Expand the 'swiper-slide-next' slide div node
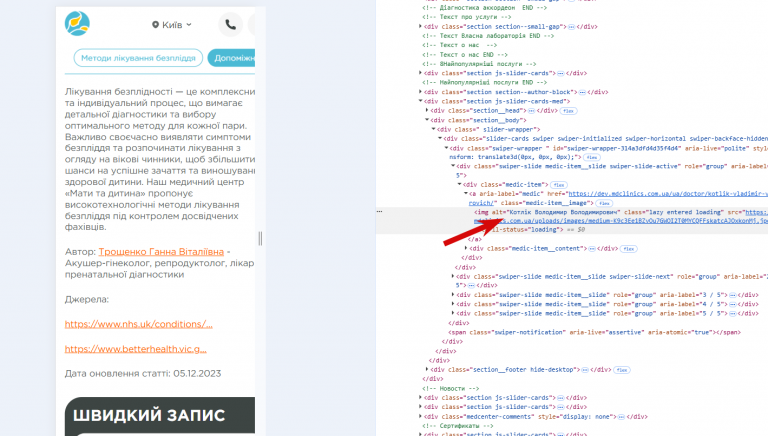The image size is (768, 436). coord(453,276)
